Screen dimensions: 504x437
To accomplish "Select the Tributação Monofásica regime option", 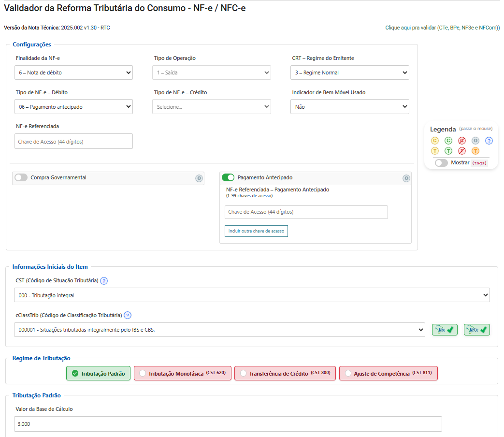I will pyautogui.click(x=183, y=374).
